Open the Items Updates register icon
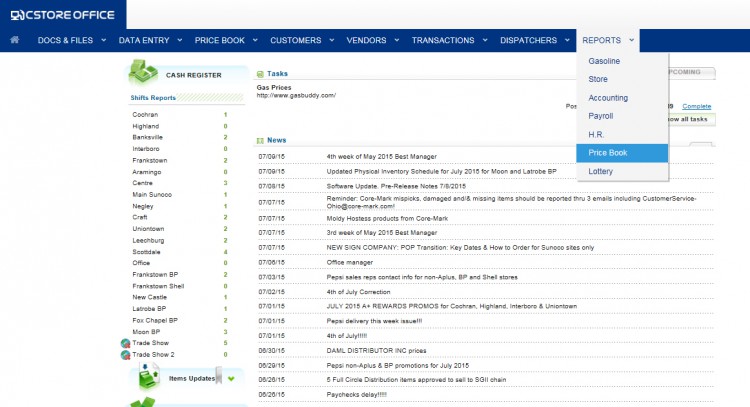The image size is (750, 407). 149,376
